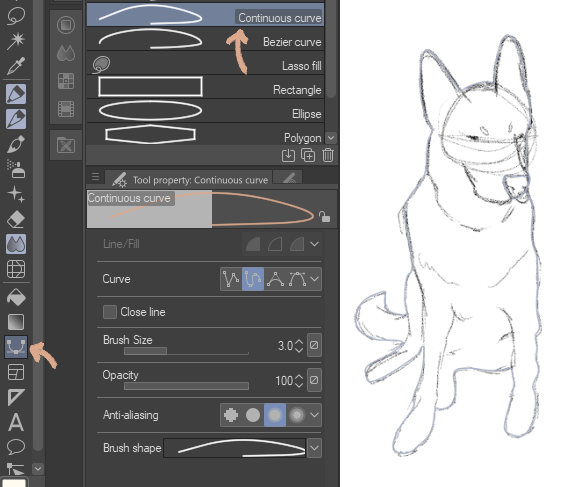Select the Fill bucket tool
The image size is (565, 487).
tap(16, 298)
